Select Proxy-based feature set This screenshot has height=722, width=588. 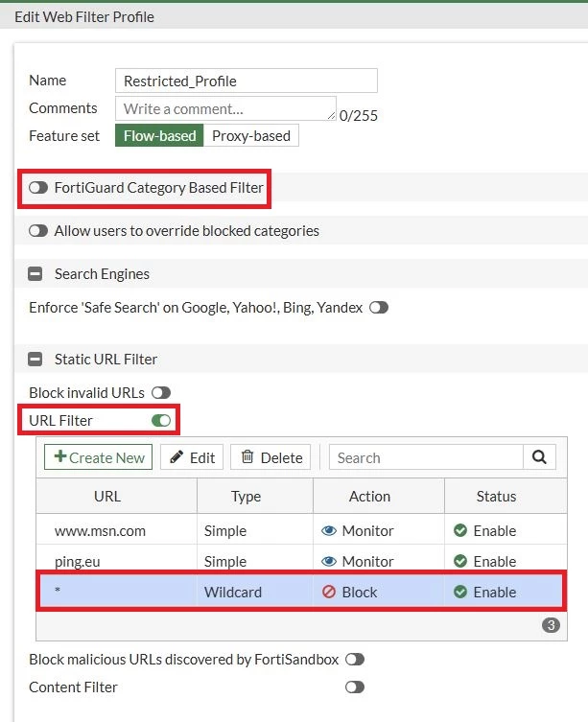tap(251, 135)
